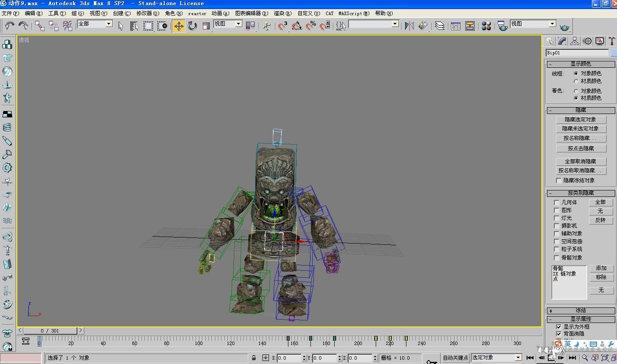Viewport: 617px width, 364px height.
Task: Click the object color swatch beside Bip01
Action: click(x=614, y=53)
